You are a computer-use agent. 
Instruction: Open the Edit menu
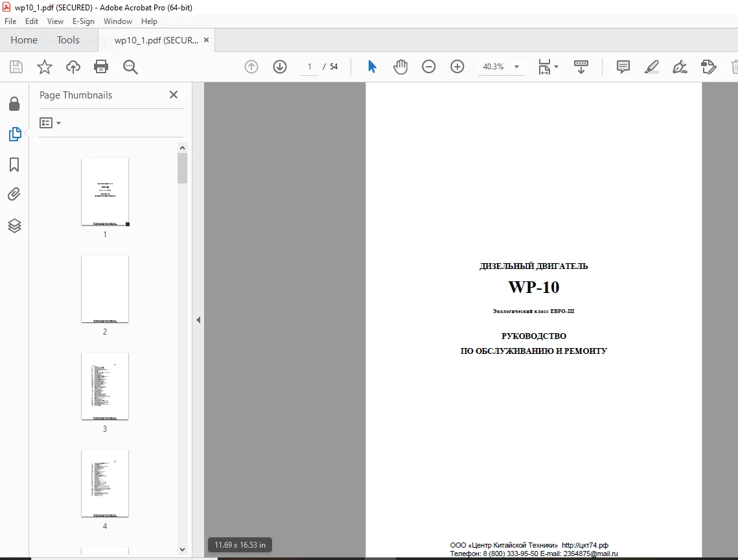pyautogui.click(x=32, y=21)
